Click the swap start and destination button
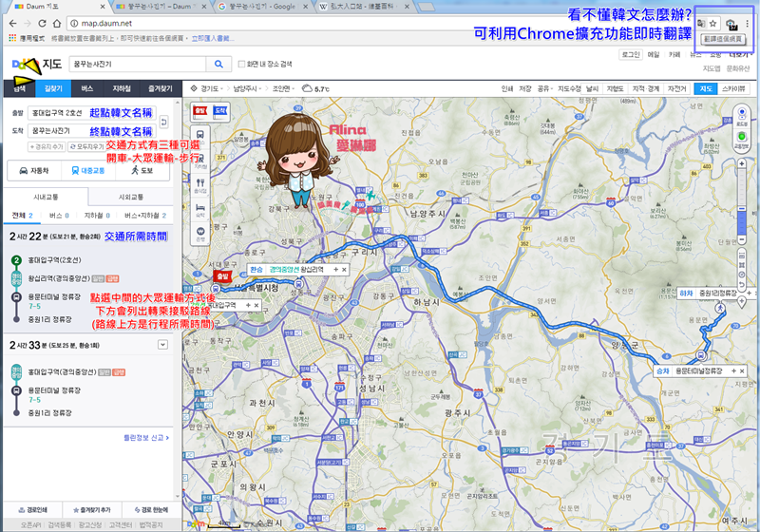This screenshot has height=532, width=760. pos(163,122)
